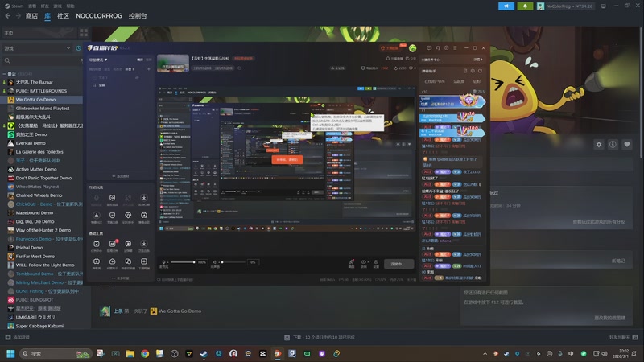Viewport: 644px width, 362px height.
Task: Open 好友与聊天 in Steam
Action: [x=623, y=337]
